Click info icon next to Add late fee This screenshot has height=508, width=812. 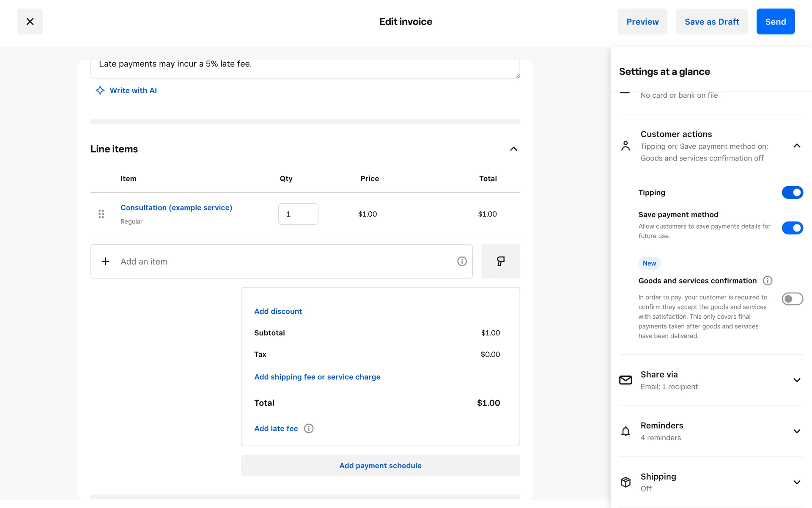coord(309,428)
